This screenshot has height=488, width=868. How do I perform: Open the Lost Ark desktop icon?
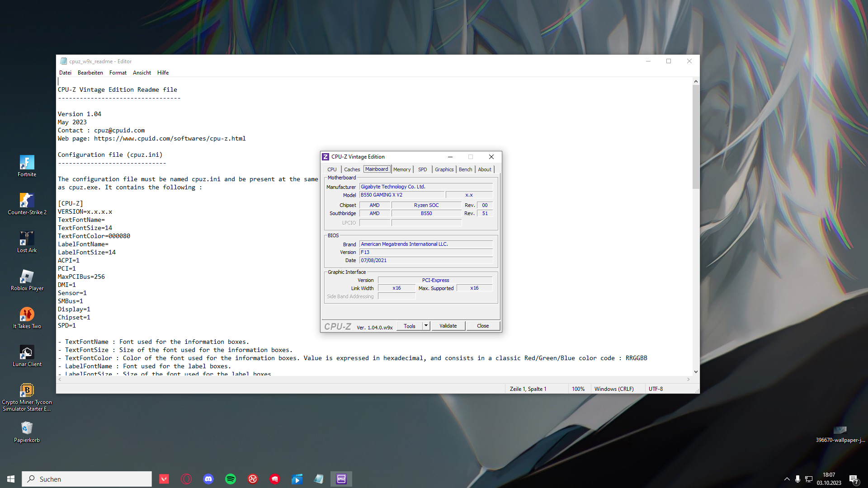[27, 239]
